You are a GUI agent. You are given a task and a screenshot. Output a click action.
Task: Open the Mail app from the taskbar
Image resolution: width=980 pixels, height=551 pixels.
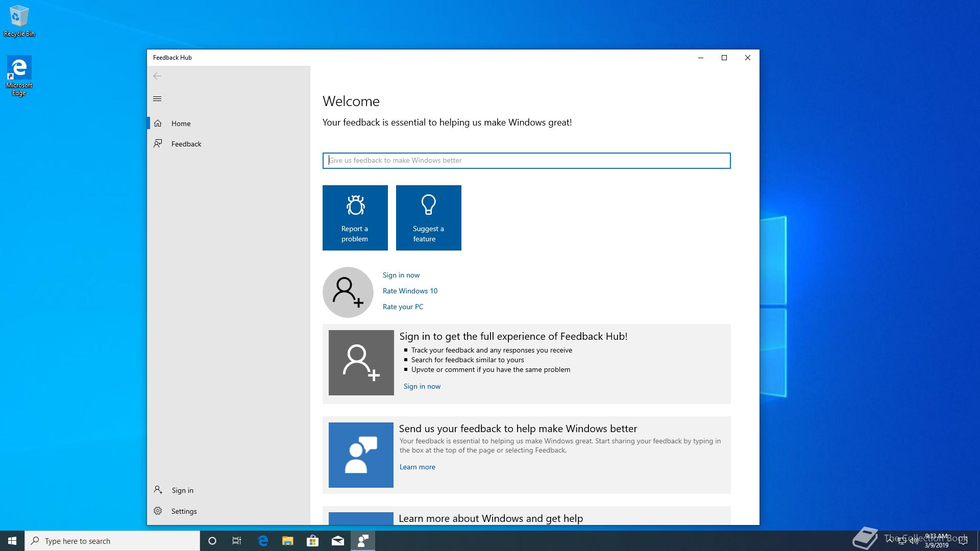point(338,541)
